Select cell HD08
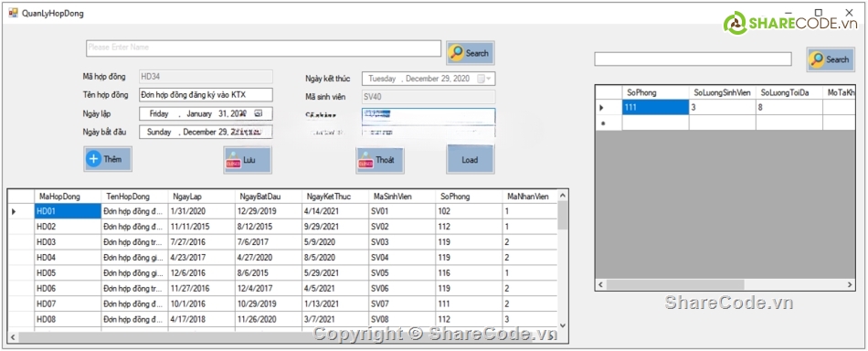Screen dimensions: 868x351 point(68,319)
